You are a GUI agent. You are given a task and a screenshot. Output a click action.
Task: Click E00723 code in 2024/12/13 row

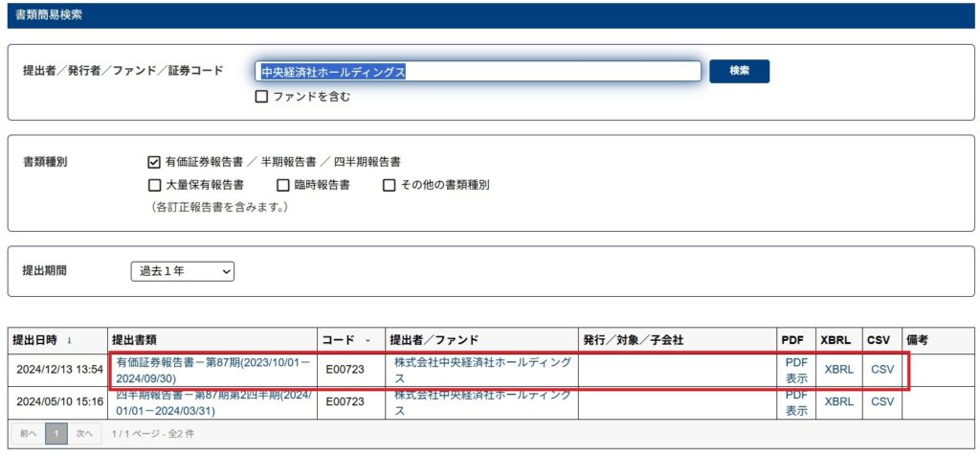[345, 370]
